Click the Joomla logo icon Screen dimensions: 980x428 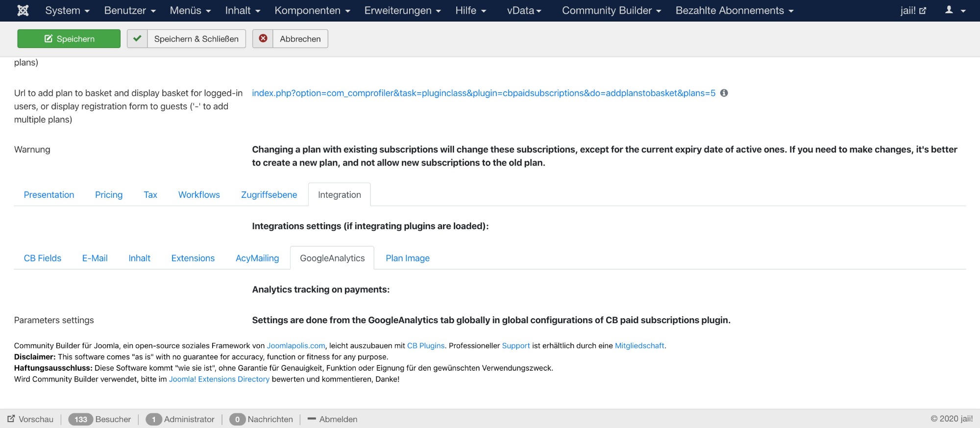coord(23,10)
